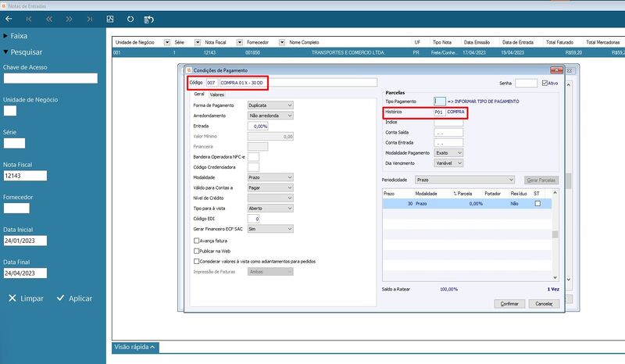Select the 30 Prazo parcela row
The width and height of the screenshot is (625, 364).
coord(466,204)
